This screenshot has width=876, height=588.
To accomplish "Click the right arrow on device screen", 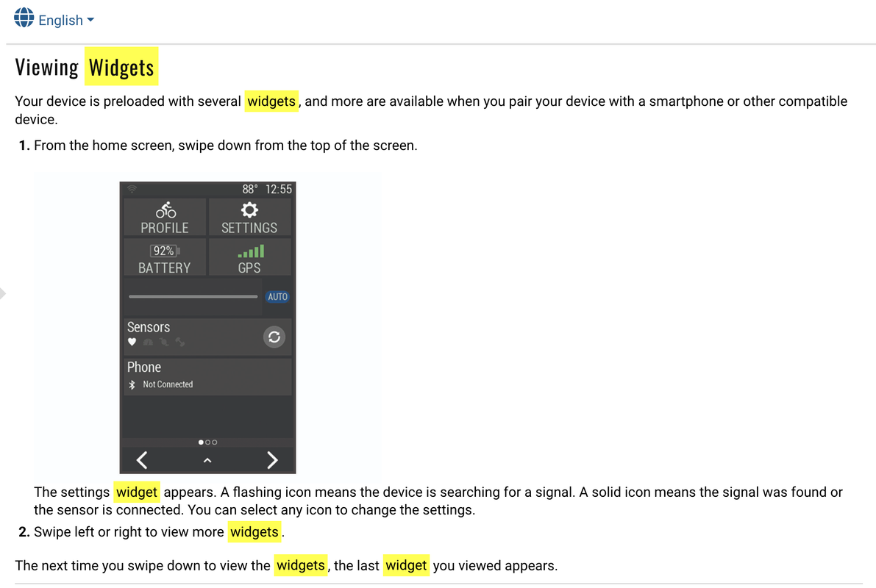I will pyautogui.click(x=272, y=459).
